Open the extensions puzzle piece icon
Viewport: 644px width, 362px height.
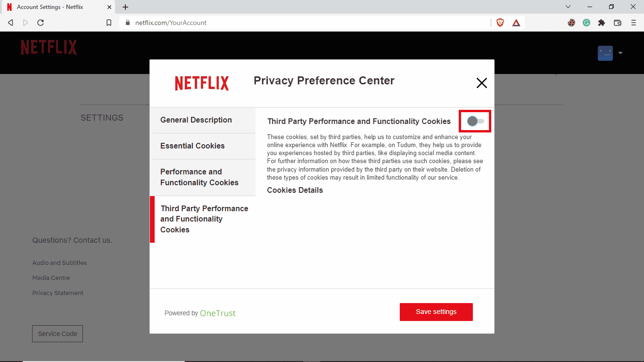point(602,23)
